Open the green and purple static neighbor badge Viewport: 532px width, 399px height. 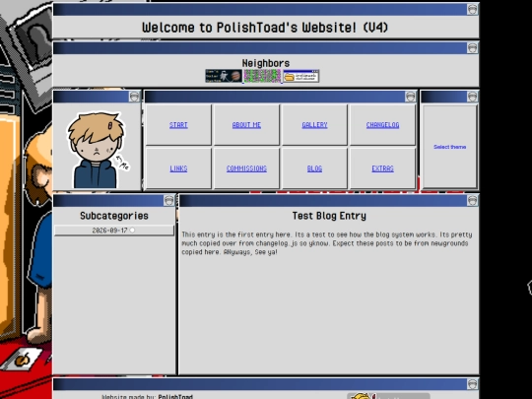click(263, 76)
